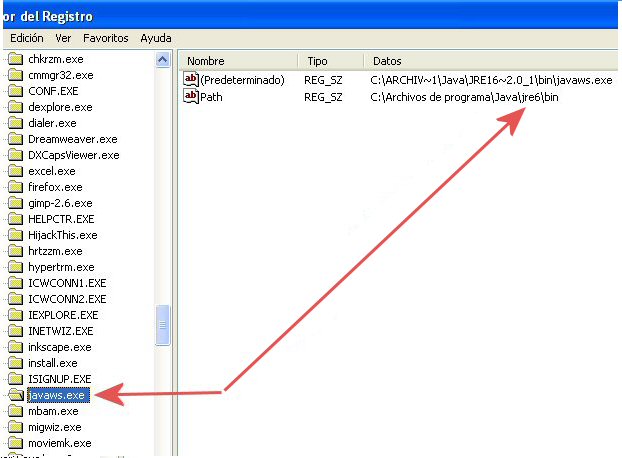This screenshot has height=458, width=622.
Task: Select the DXCapsViewer.exe key
Action: click(74, 155)
